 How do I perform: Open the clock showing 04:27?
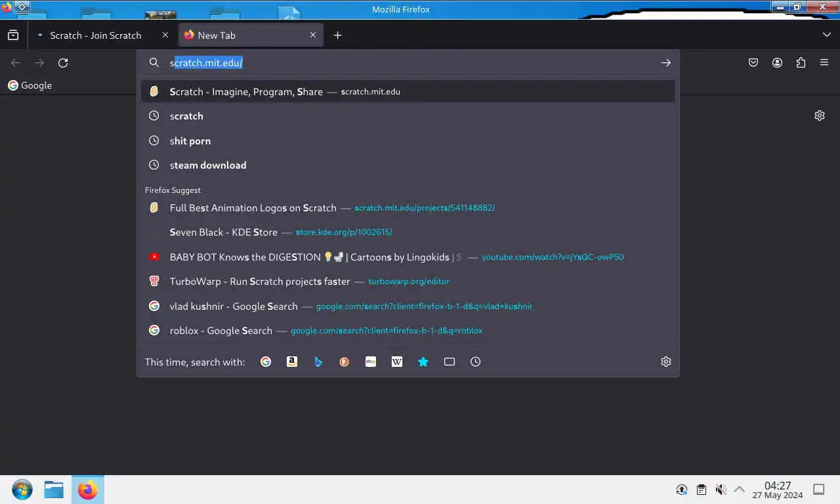778,490
